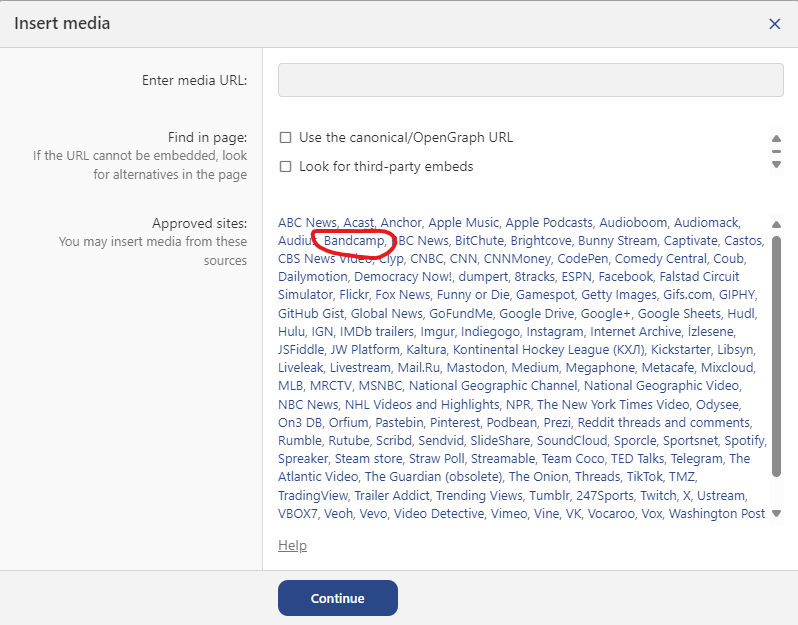
Task: Open the Acast link
Action: [x=358, y=222]
